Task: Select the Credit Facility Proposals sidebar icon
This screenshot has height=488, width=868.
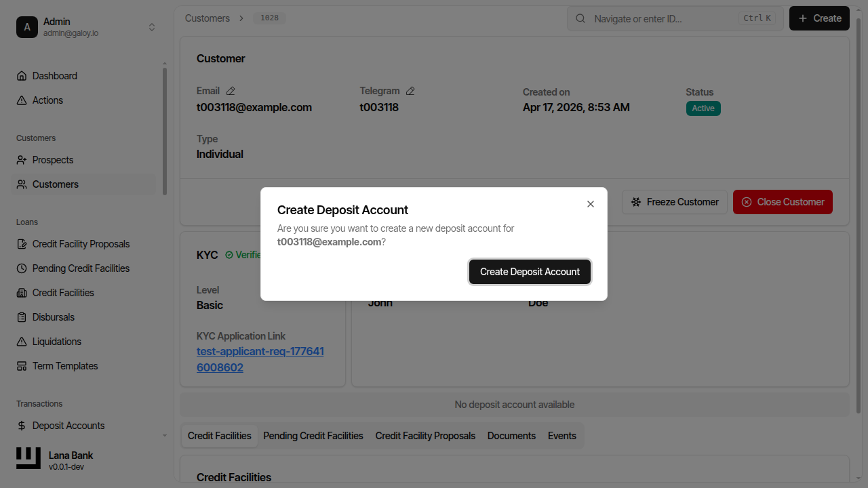Action: (21, 243)
